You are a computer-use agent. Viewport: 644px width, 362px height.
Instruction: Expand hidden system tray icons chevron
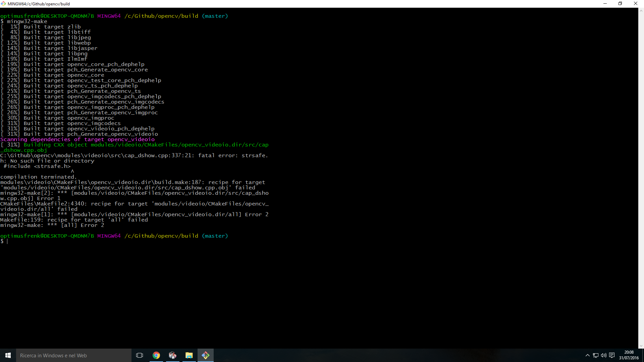(588, 355)
